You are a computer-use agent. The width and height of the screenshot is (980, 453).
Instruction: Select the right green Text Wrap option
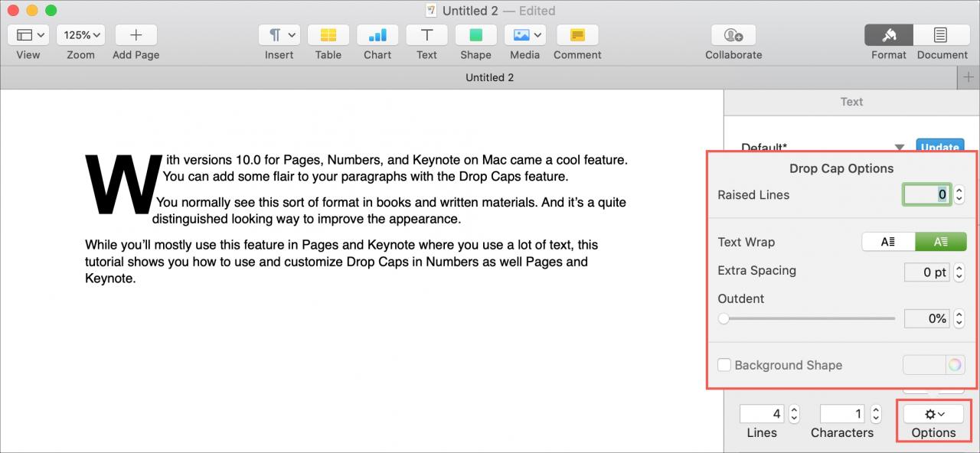point(941,242)
